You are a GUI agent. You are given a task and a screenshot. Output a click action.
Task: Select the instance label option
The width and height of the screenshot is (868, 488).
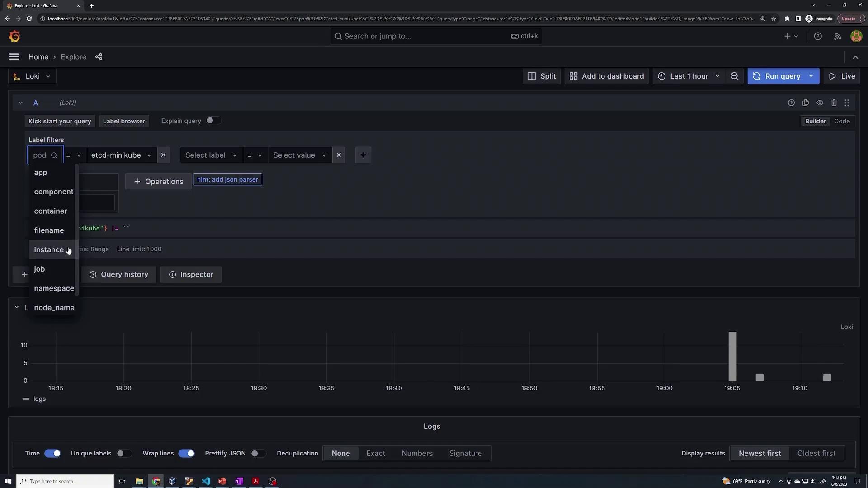49,250
